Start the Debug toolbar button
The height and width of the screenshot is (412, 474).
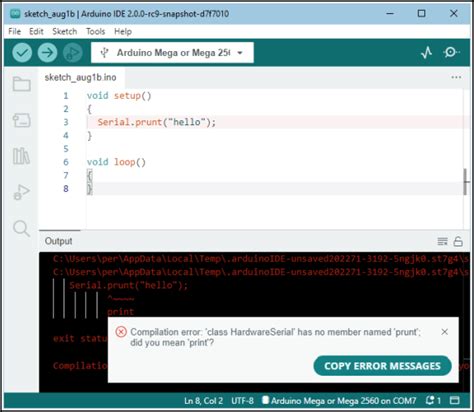[x=73, y=53]
